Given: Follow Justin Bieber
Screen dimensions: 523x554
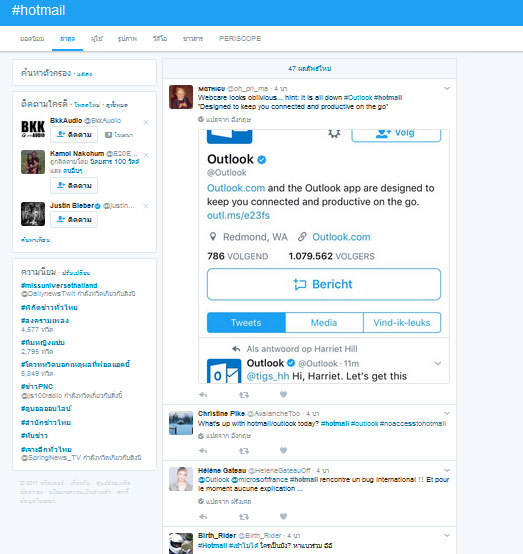Looking at the screenshot, I should tap(74, 219).
